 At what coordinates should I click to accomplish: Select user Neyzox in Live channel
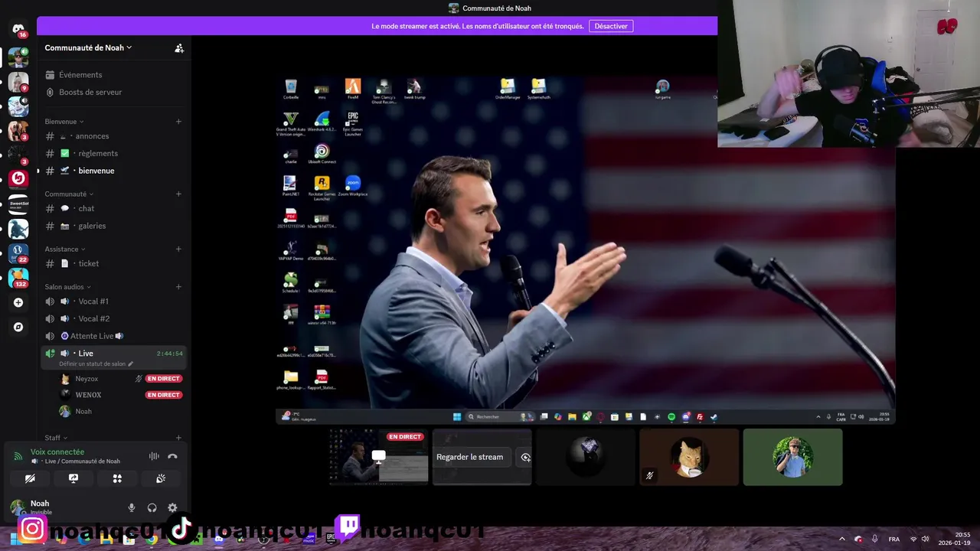pos(87,379)
